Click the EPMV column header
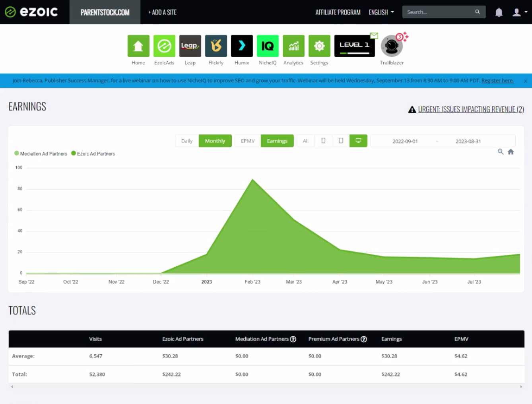This screenshot has height=404, width=532. tap(461, 339)
